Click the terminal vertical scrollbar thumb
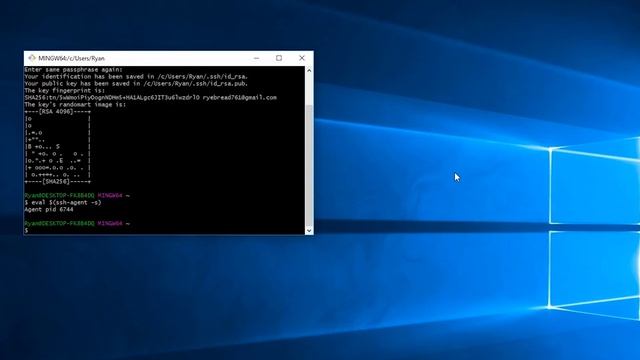 309,164
